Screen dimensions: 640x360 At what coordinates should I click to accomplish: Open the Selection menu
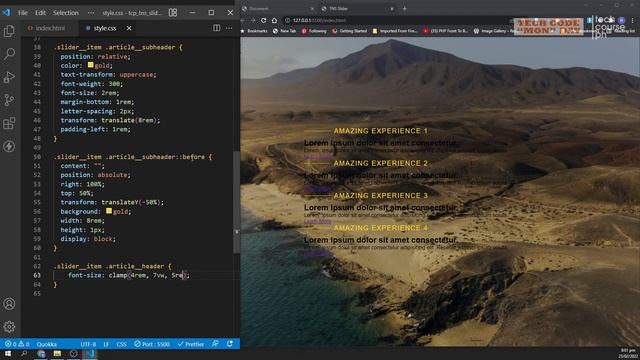[x=66, y=13]
